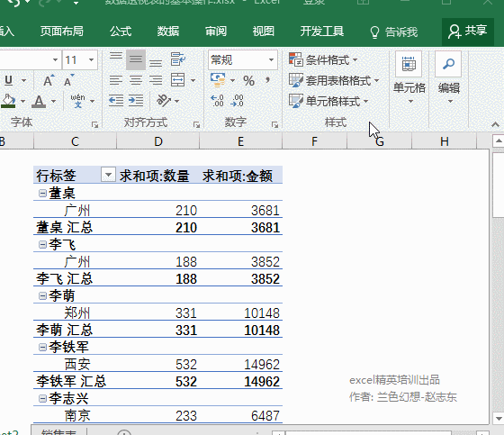
Task: Click the Increase Indent icon
Action: tap(136, 101)
